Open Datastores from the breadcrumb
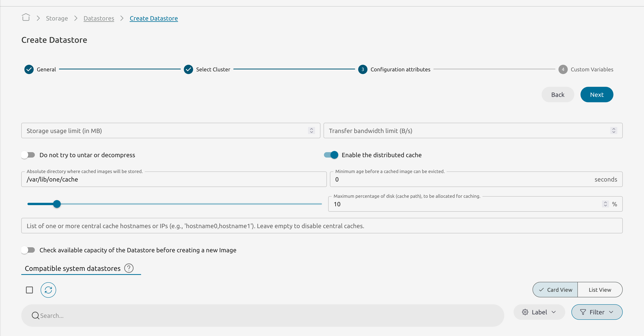Viewport: 644px width, 336px height. click(x=98, y=18)
